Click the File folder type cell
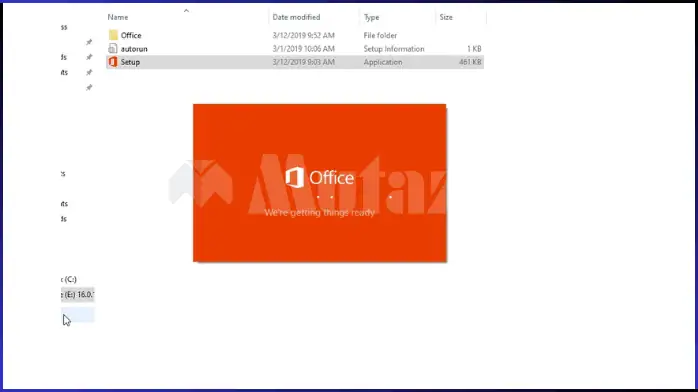Screen dimensions: 698x392 click(x=380, y=35)
